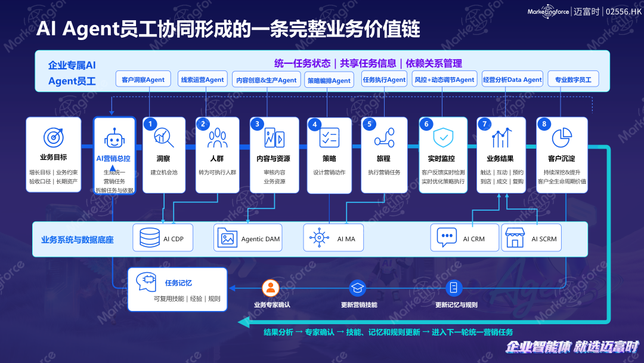
Task: Click the 实时优化策略执行 text
Action: tap(443, 181)
